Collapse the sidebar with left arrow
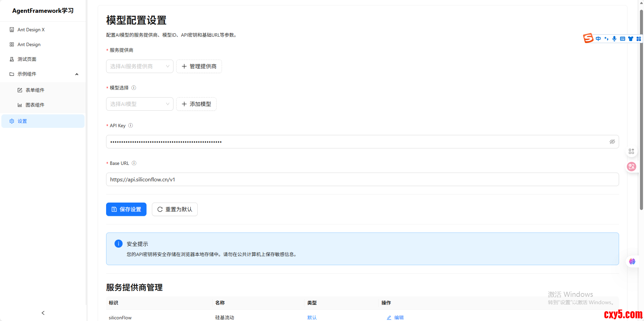Viewport: 644px width, 321px height. pyautogui.click(x=43, y=313)
